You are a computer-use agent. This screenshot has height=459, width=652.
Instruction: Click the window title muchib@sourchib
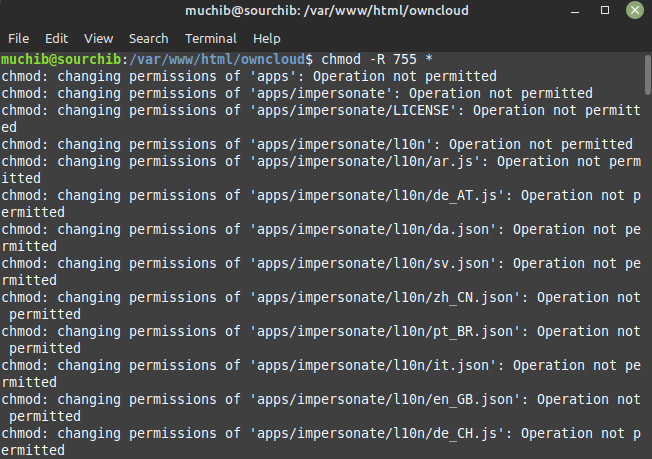327,10
